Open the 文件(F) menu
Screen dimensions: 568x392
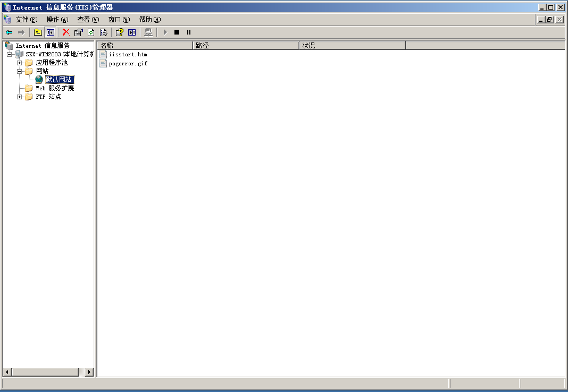pos(27,20)
